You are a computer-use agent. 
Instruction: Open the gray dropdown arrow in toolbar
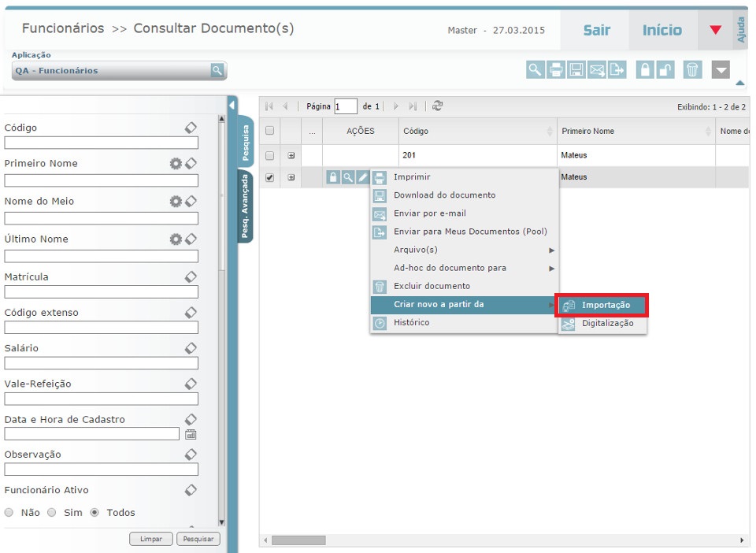pos(721,70)
